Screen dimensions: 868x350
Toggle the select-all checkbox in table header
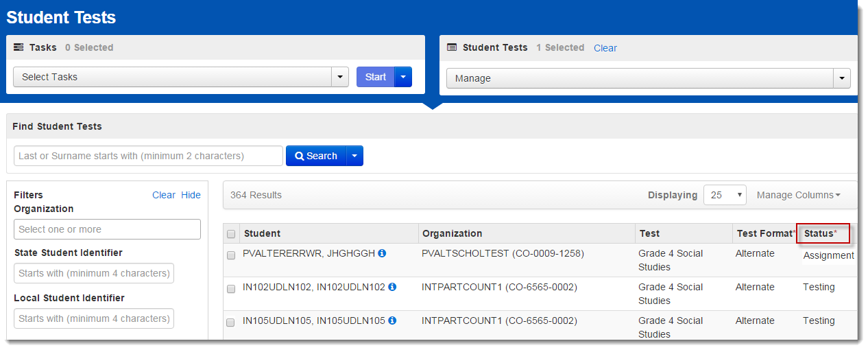231,234
